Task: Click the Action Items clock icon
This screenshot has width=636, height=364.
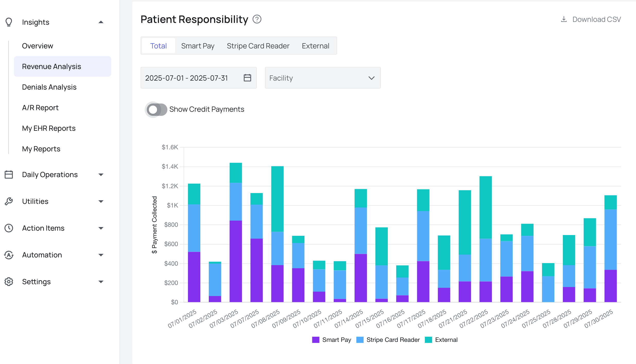Action: (x=9, y=228)
